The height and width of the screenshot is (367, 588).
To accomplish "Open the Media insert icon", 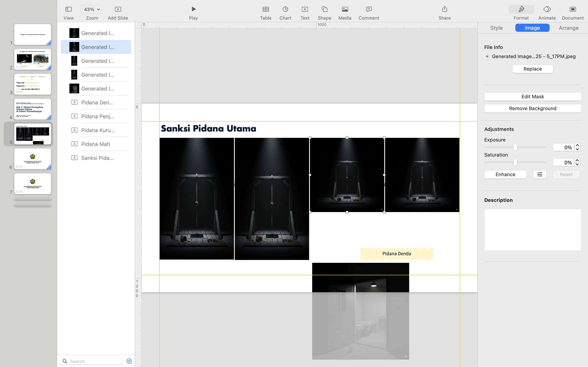I will point(345,9).
